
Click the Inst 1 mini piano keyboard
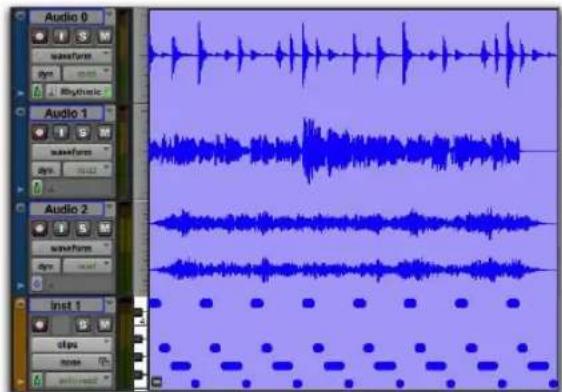click(x=140, y=343)
